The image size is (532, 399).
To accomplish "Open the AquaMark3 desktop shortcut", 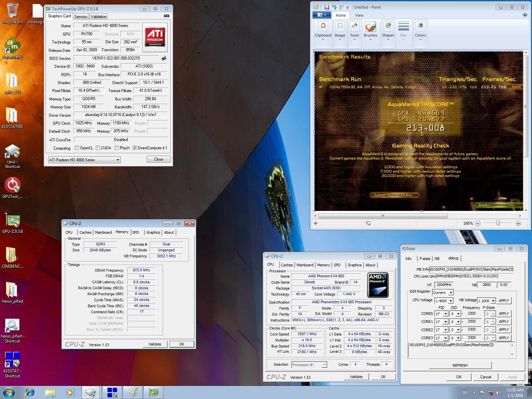I will [x=12, y=49].
